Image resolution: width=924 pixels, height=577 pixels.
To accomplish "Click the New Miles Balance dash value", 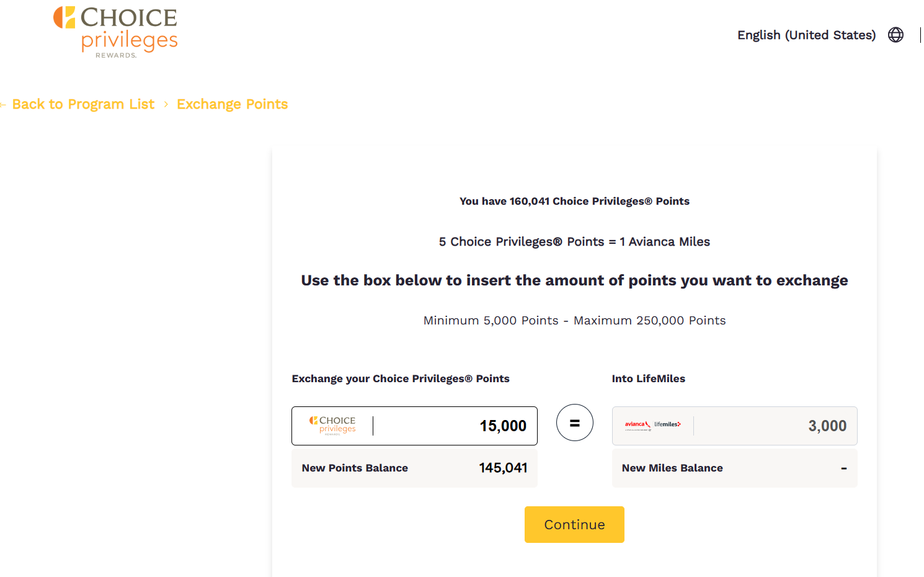I will point(843,468).
